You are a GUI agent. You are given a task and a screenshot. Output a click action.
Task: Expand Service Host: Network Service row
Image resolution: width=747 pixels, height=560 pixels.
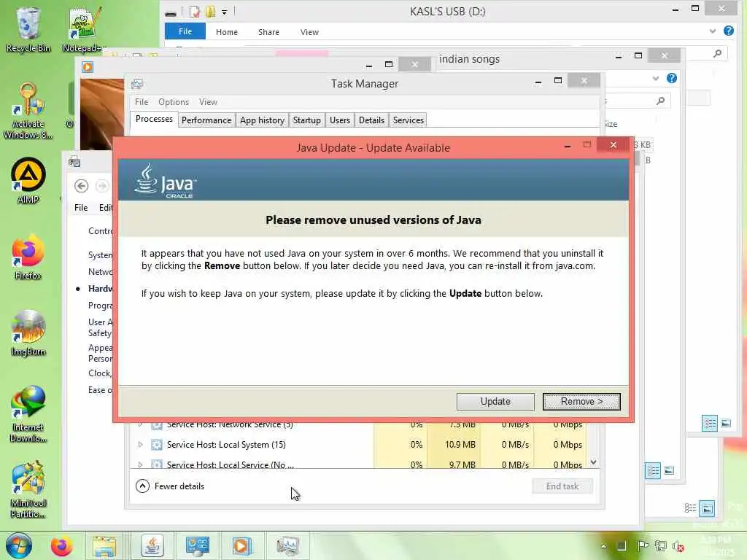(140, 424)
